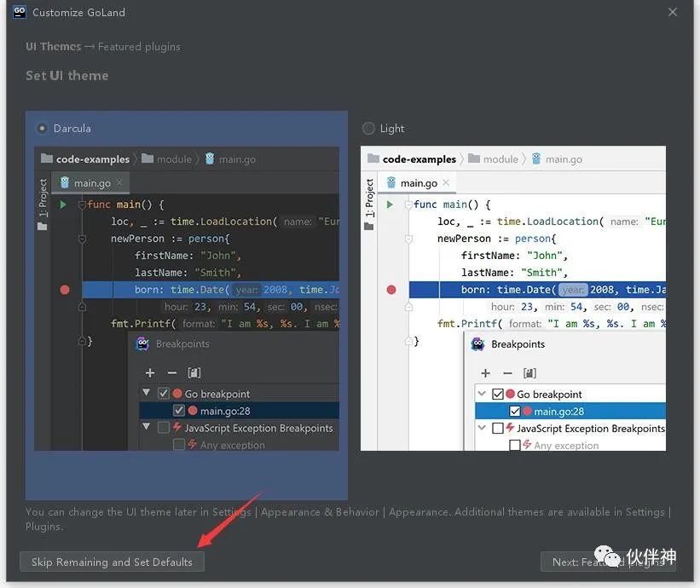The width and height of the screenshot is (700, 588).
Task: Click the Next: Featured plugins button
Action: pos(608,562)
